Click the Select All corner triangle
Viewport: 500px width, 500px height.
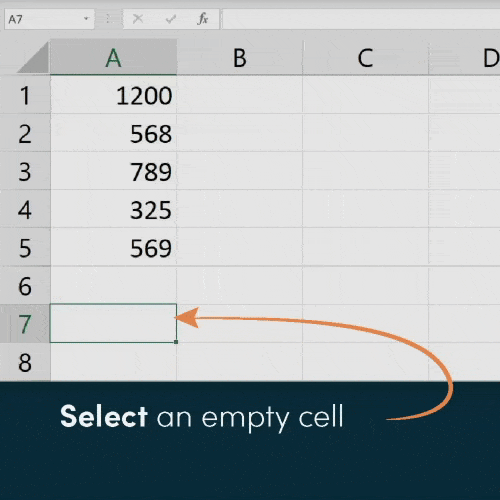pos(34,58)
